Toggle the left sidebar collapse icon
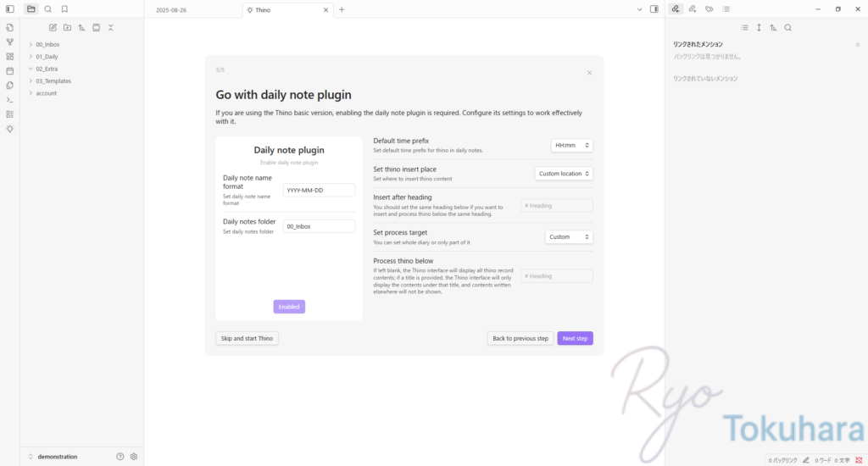 tap(9, 8)
